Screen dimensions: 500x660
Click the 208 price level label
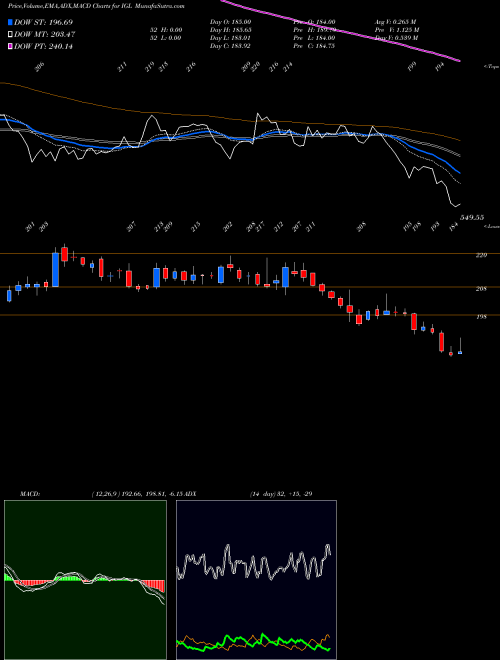pyautogui.click(x=481, y=289)
